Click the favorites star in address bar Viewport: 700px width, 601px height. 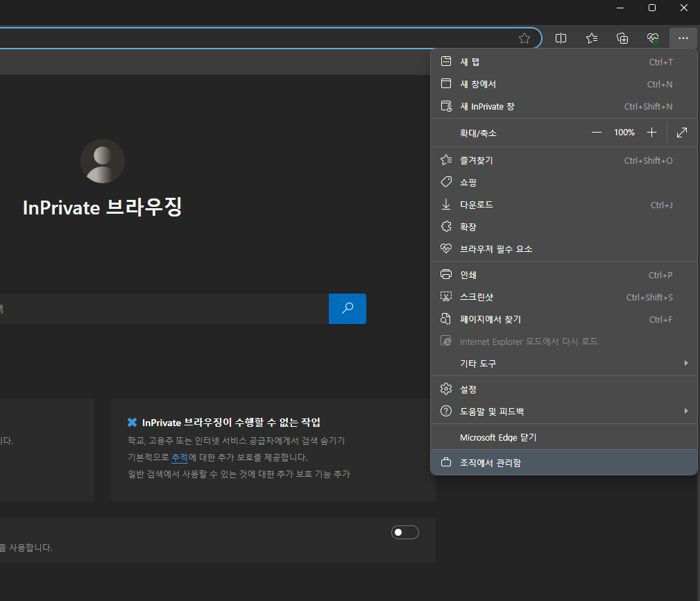click(x=524, y=38)
